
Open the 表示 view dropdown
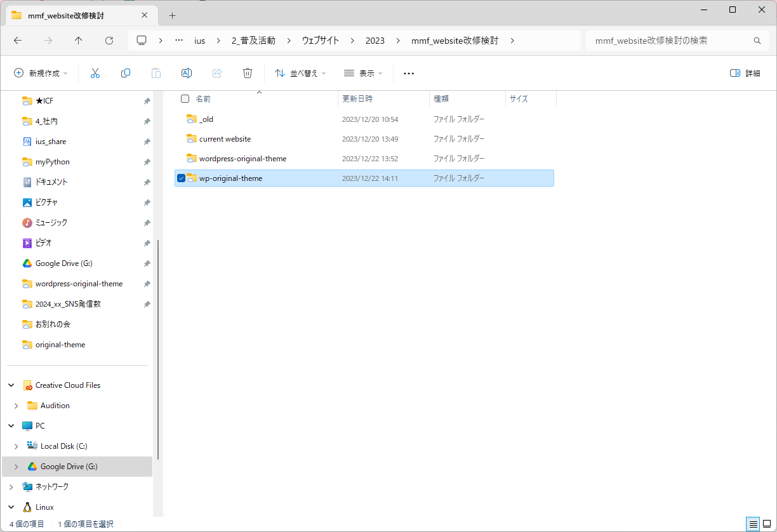[363, 73]
